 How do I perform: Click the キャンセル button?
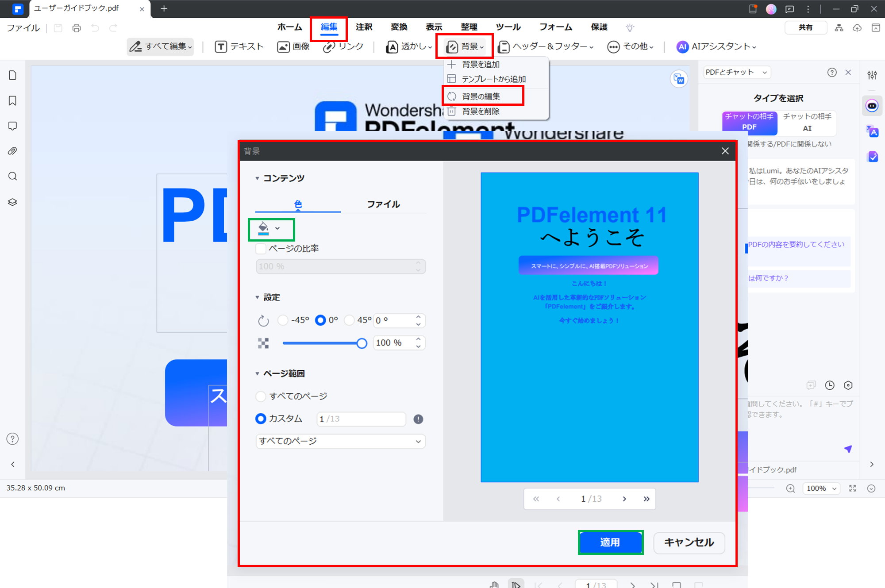[x=689, y=542]
